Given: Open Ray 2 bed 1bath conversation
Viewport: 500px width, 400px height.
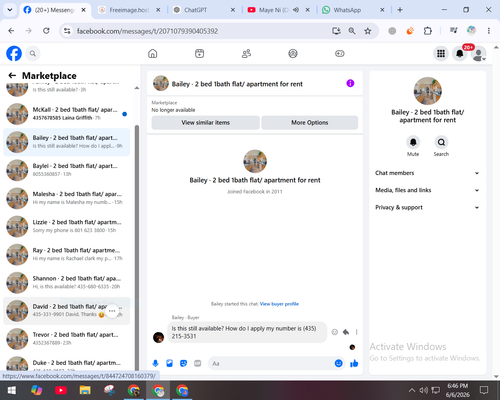Looking at the screenshot, I should 67,254.
